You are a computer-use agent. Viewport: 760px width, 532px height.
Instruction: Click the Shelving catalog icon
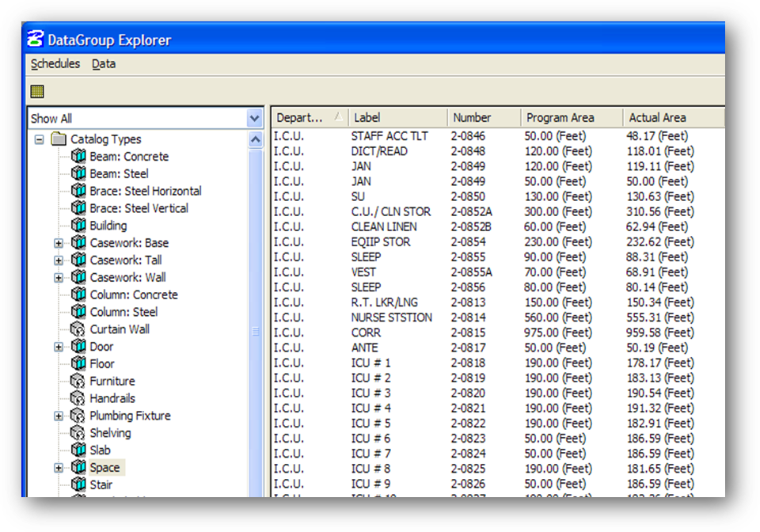click(x=78, y=433)
